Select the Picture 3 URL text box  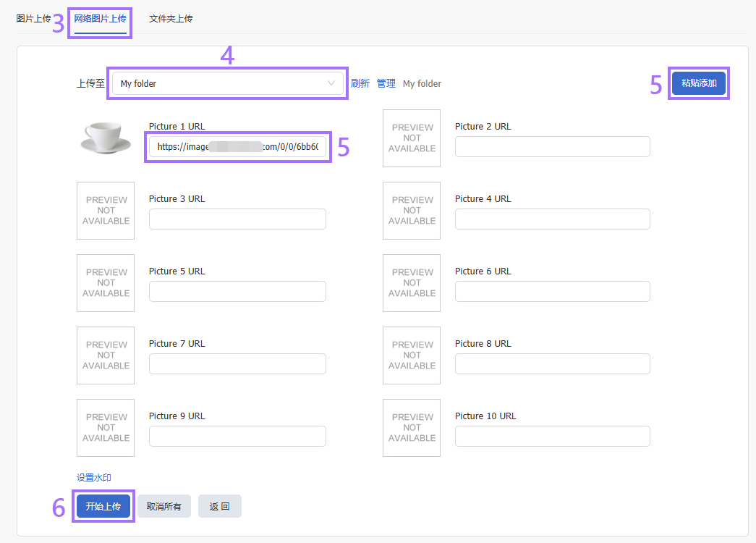click(x=237, y=219)
